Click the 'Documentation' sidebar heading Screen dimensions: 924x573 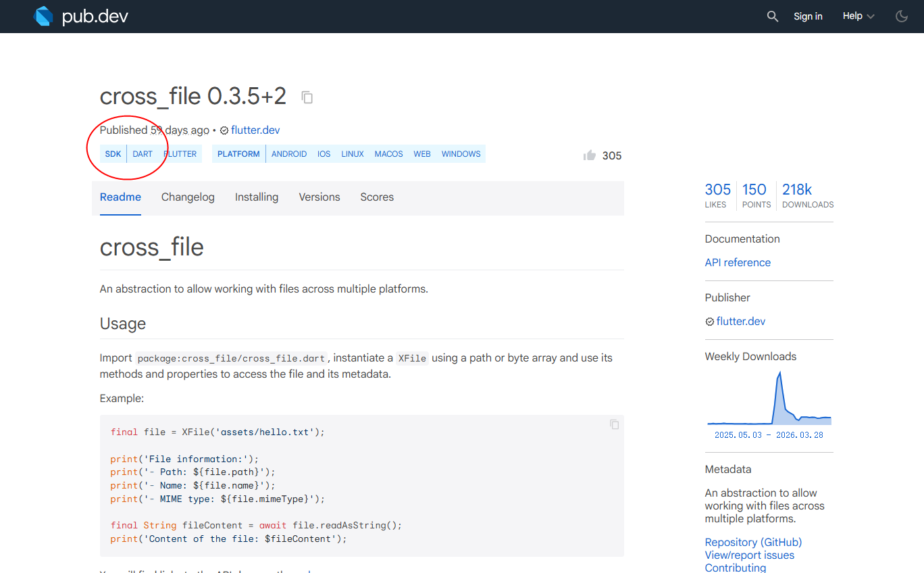click(742, 239)
